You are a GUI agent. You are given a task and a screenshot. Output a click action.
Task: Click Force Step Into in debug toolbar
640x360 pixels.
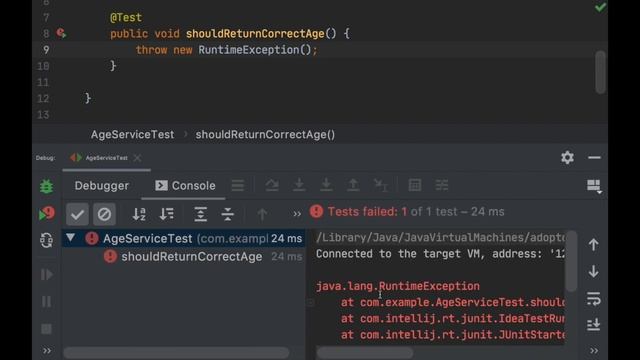click(326, 185)
